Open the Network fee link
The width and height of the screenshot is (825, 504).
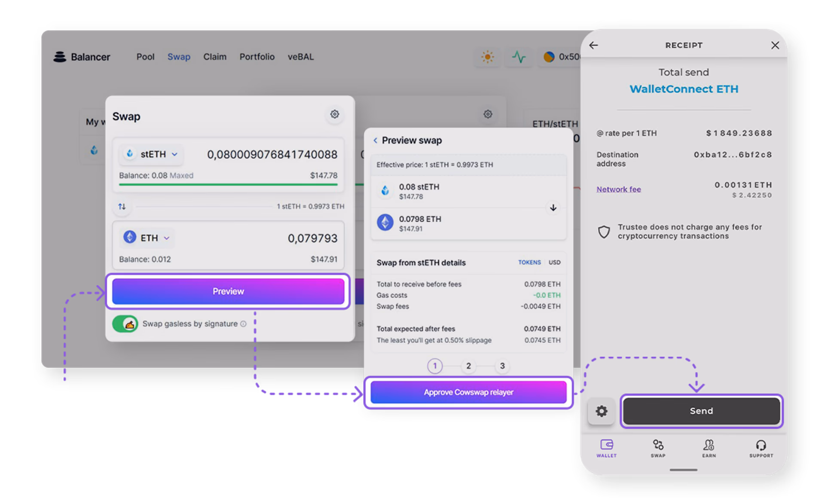(618, 189)
